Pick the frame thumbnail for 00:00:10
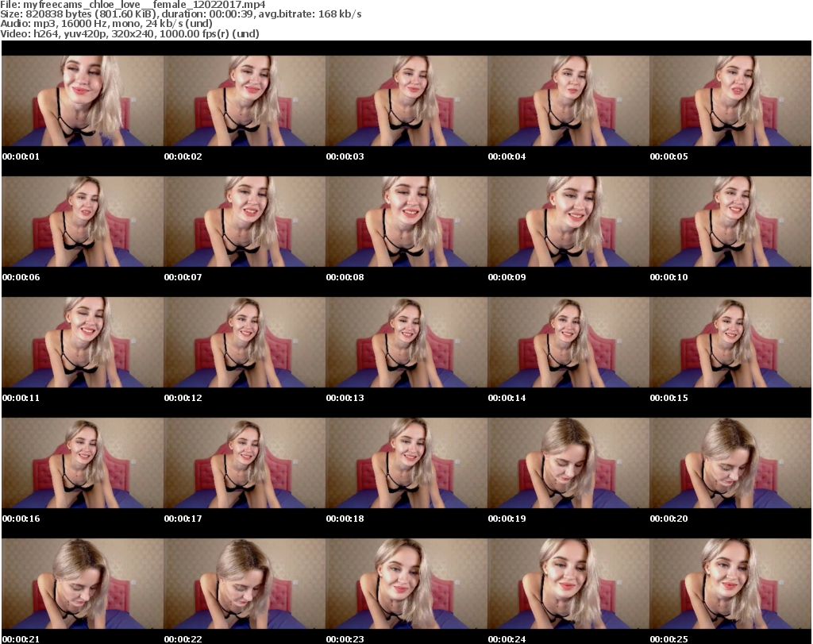 730,222
